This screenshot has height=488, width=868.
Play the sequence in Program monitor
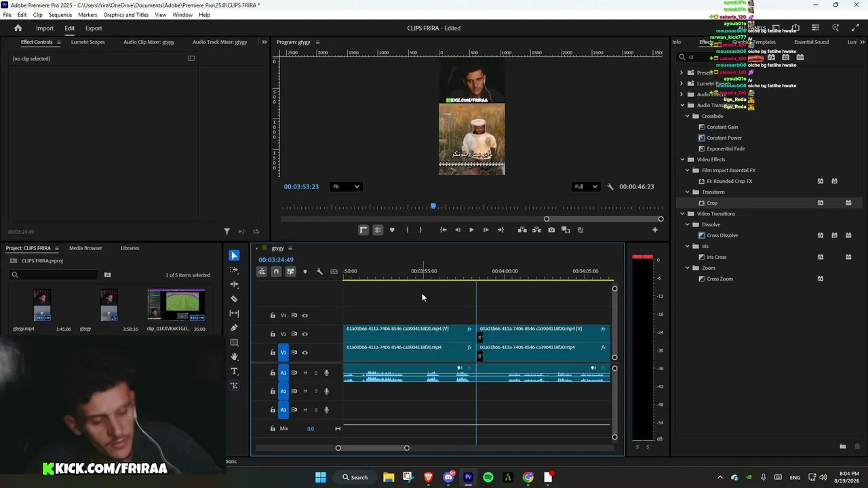pos(471,230)
